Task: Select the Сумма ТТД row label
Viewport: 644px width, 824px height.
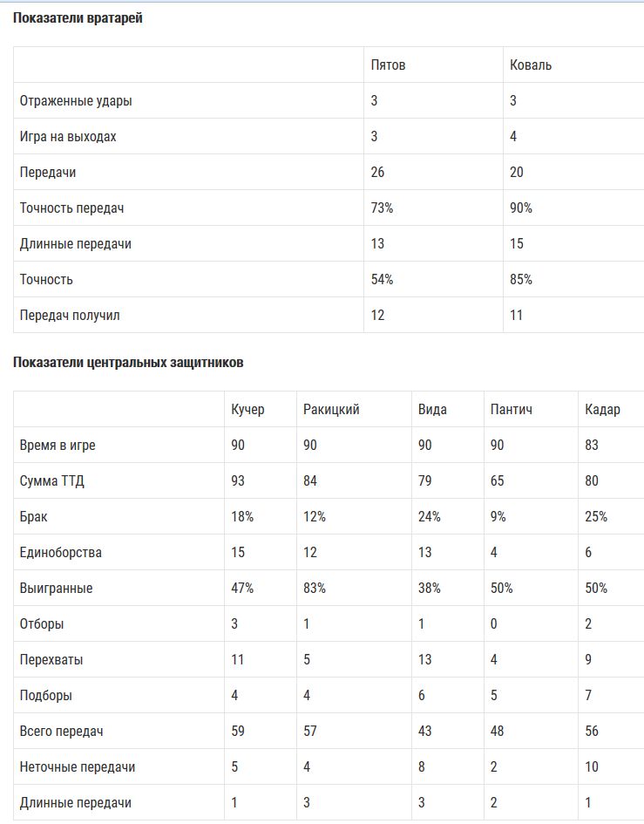Action: (52, 481)
